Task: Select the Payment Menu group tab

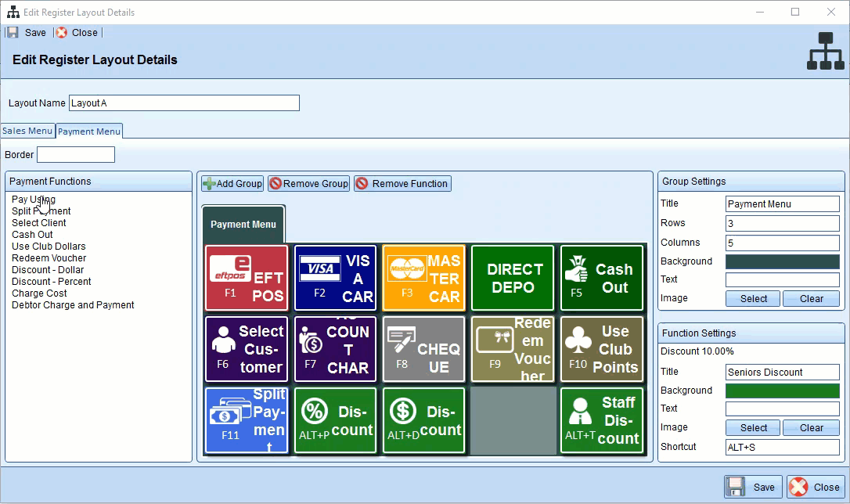Action: point(243,225)
